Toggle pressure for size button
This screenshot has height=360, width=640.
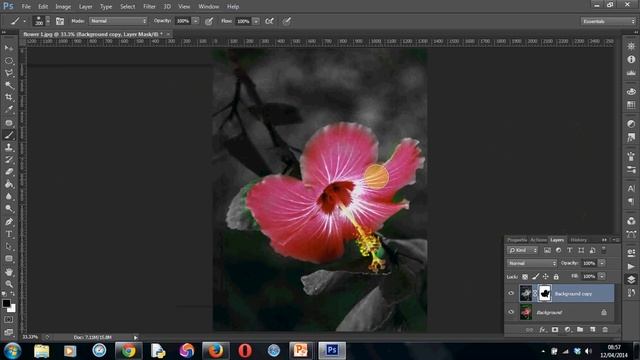tap(287, 21)
